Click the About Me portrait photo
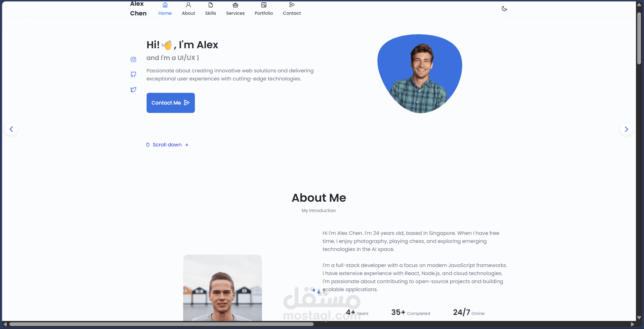The width and height of the screenshot is (644, 329). 222,288
